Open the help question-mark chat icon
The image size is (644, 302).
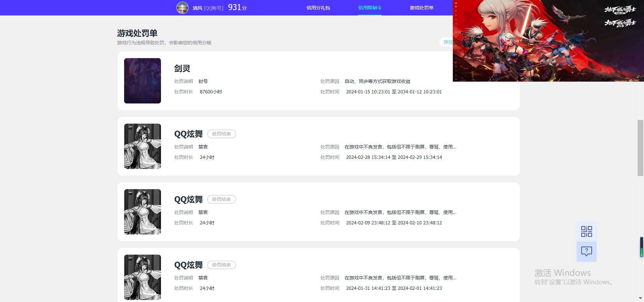(x=587, y=251)
